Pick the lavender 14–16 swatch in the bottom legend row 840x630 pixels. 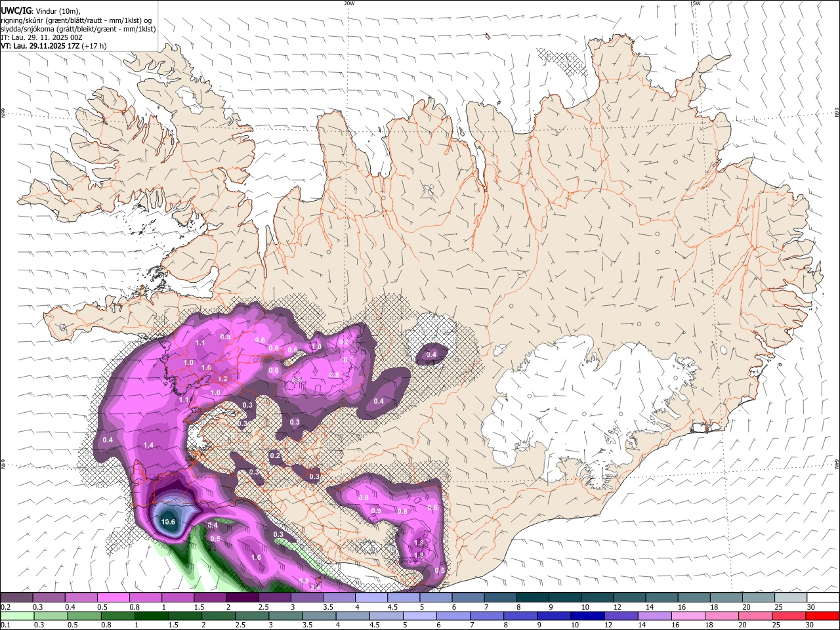click(x=654, y=616)
